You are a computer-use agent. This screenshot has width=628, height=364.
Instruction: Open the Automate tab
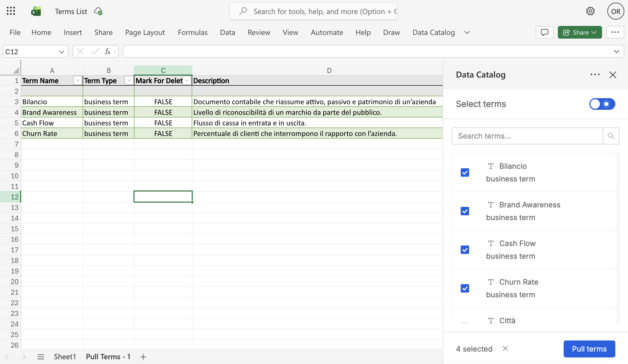[327, 32]
